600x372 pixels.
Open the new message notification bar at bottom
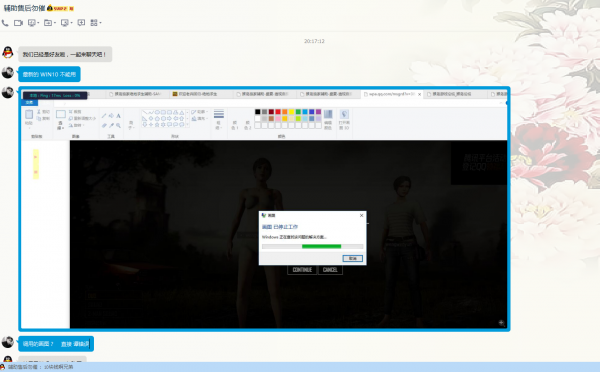[300, 367]
